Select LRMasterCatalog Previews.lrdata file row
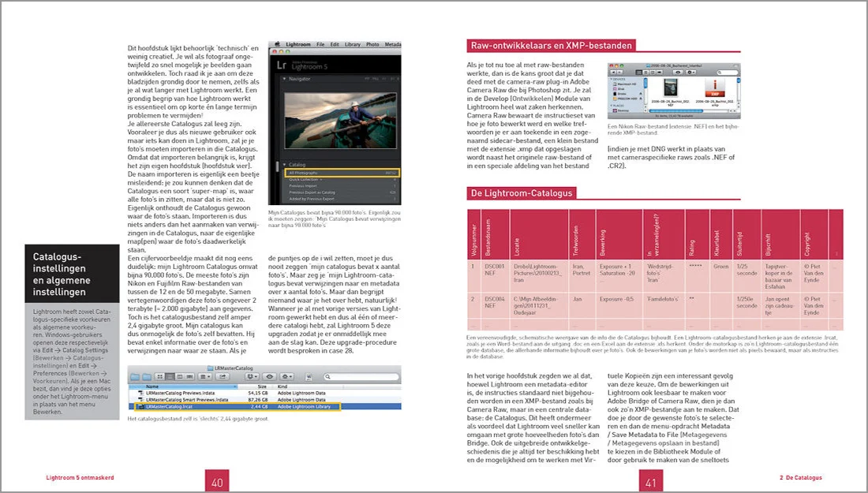This screenshot has width=868, height=493. point(264,393)
